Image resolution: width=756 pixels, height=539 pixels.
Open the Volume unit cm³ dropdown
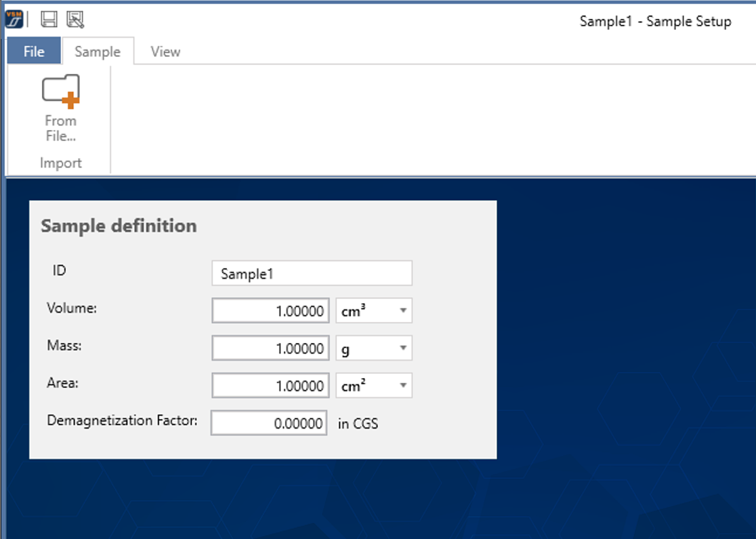pos(374,311)
